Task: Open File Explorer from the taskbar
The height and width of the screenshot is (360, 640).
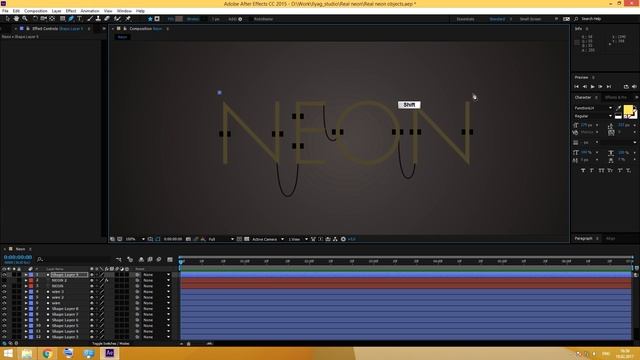Action: [27, 353]
